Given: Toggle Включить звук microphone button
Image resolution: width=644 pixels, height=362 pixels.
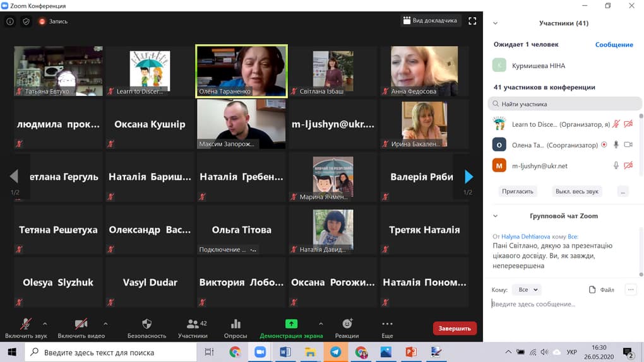Looking at the screenshot, I should coord(26,329).
